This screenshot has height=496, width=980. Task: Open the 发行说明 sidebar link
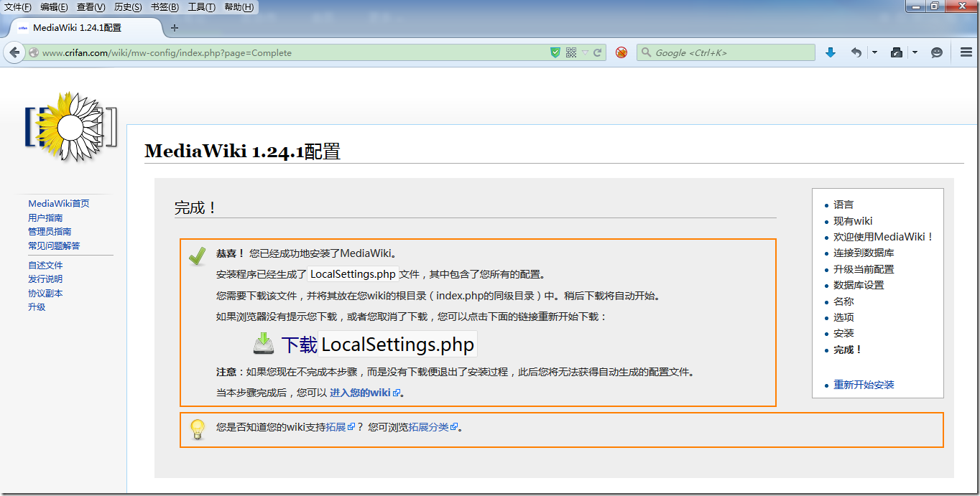pyautogui.click(x=45, y=279)
